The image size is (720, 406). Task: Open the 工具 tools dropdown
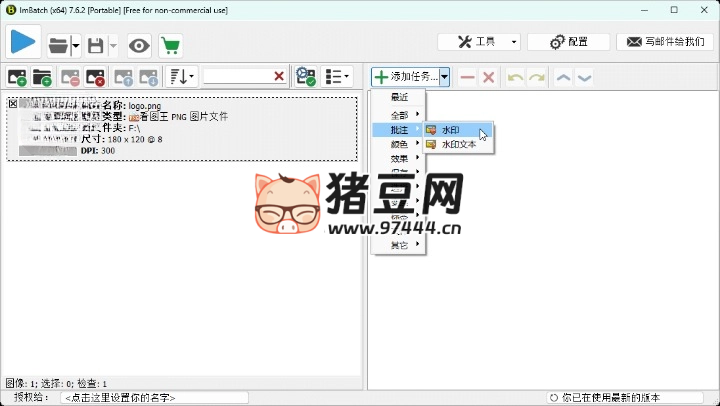coord(479,42)
